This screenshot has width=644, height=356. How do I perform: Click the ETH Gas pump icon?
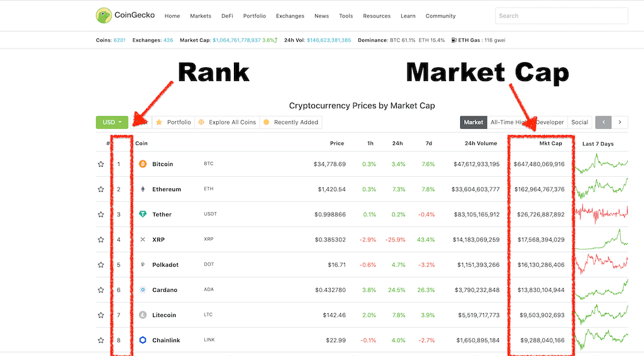454,40
